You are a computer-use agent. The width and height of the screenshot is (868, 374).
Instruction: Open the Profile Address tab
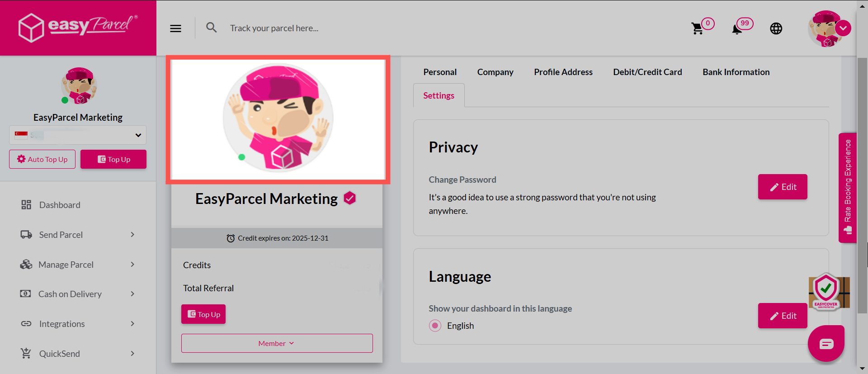[x=563, y=72]
